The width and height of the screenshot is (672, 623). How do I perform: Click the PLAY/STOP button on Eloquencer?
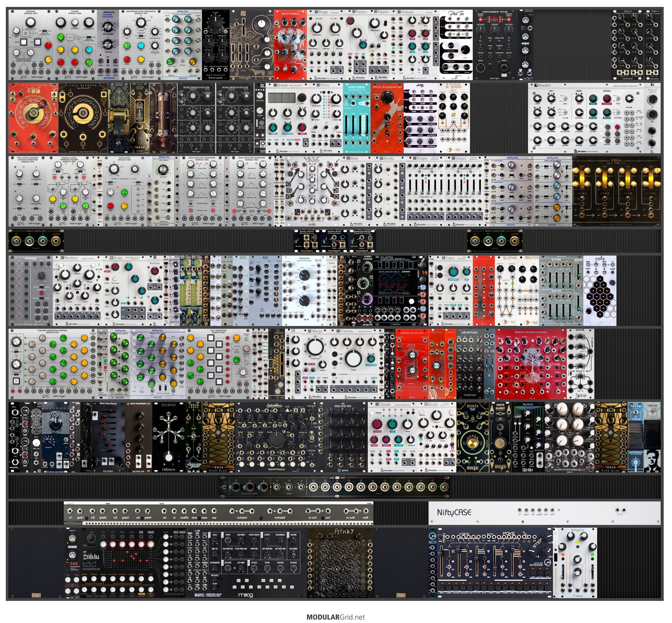(104, 545)
